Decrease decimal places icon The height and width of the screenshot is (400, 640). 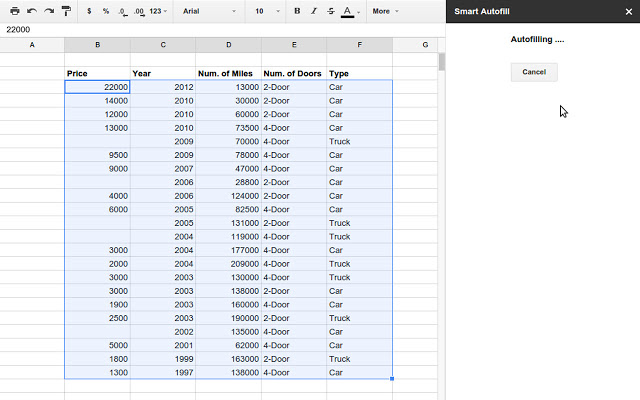[x=122, y=11]
